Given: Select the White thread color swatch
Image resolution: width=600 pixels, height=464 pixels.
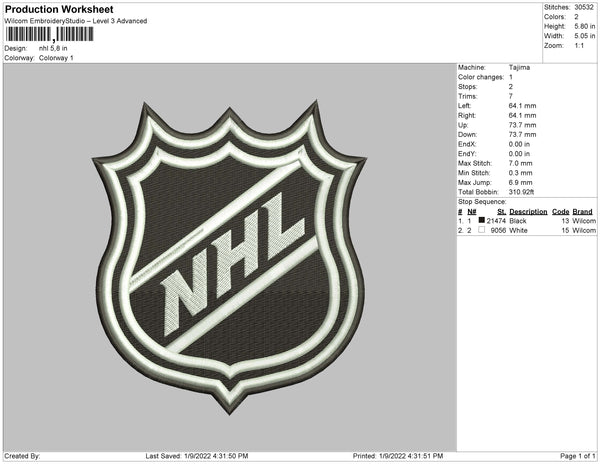Looking at the screenshot, I should (481, 230).
